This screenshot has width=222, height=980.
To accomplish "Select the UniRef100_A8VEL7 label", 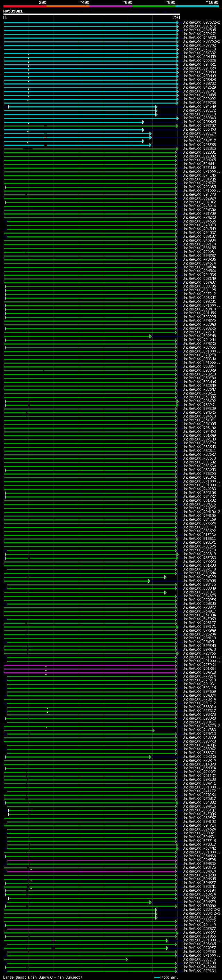I will 199,141.
